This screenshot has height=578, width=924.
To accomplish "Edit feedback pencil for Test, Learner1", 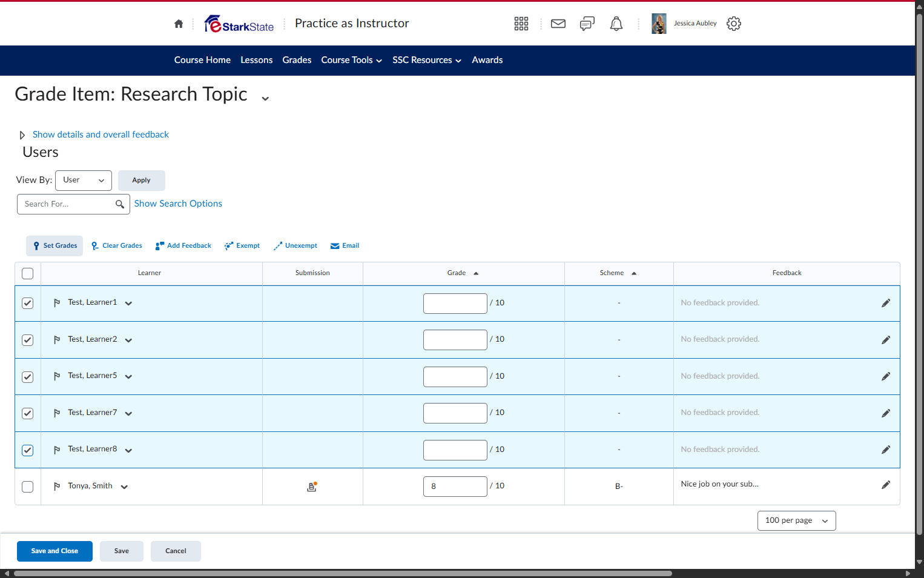I will pos(886,303).
